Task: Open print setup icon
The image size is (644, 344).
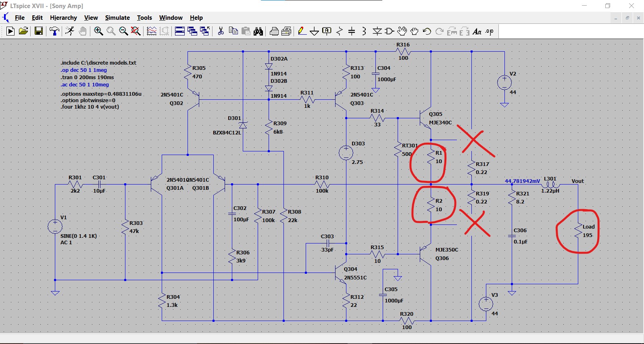Action: [274, 31]
